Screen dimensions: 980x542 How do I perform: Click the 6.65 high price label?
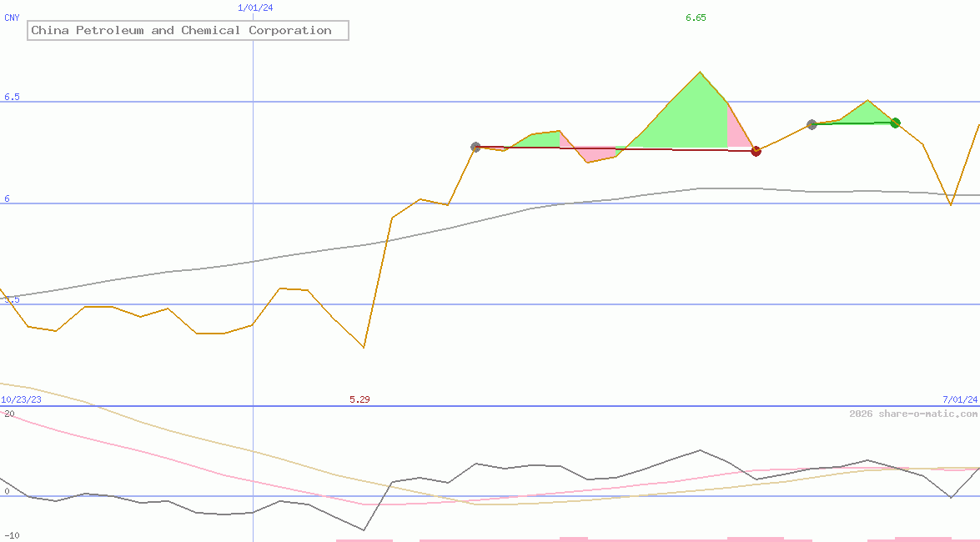(696, 18)
